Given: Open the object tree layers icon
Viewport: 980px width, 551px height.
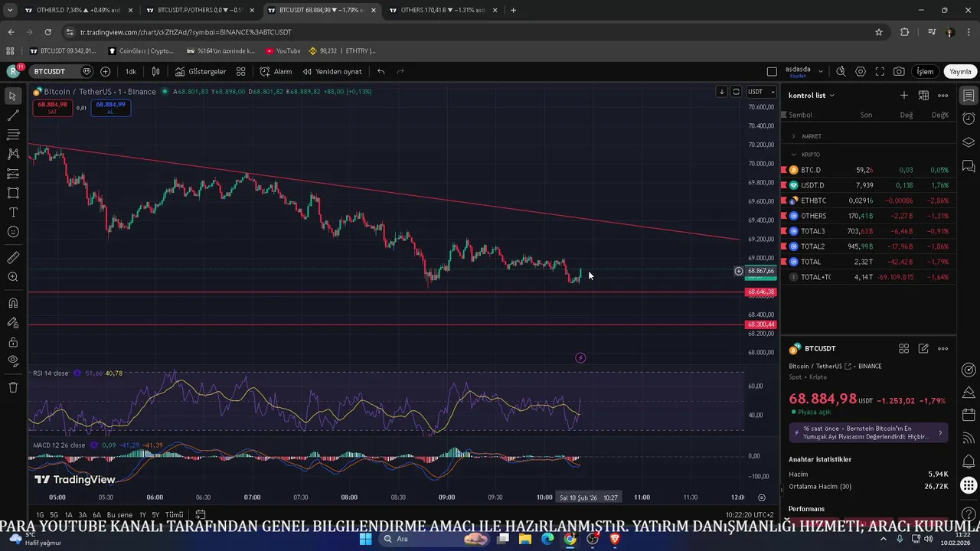Looking at the screenshot, I should [969, 142].
